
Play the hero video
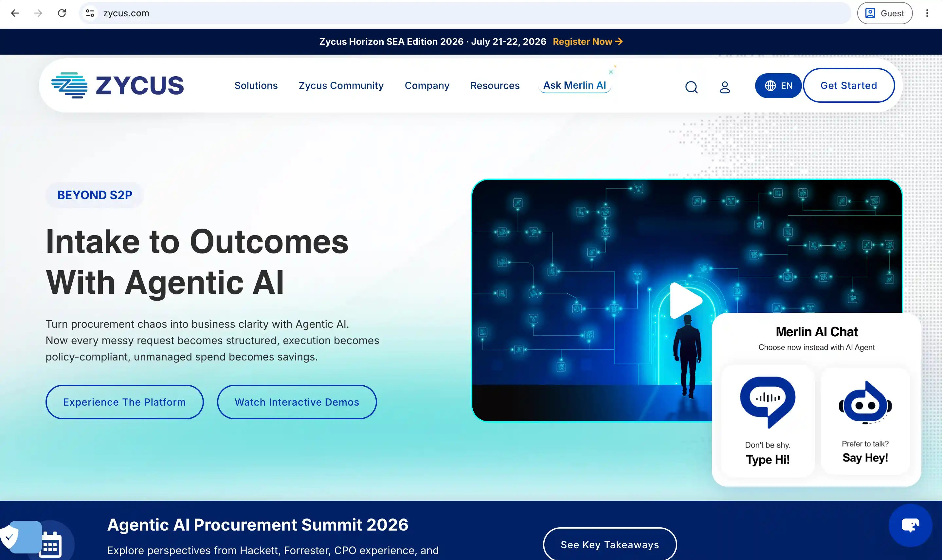pos(686,301)
